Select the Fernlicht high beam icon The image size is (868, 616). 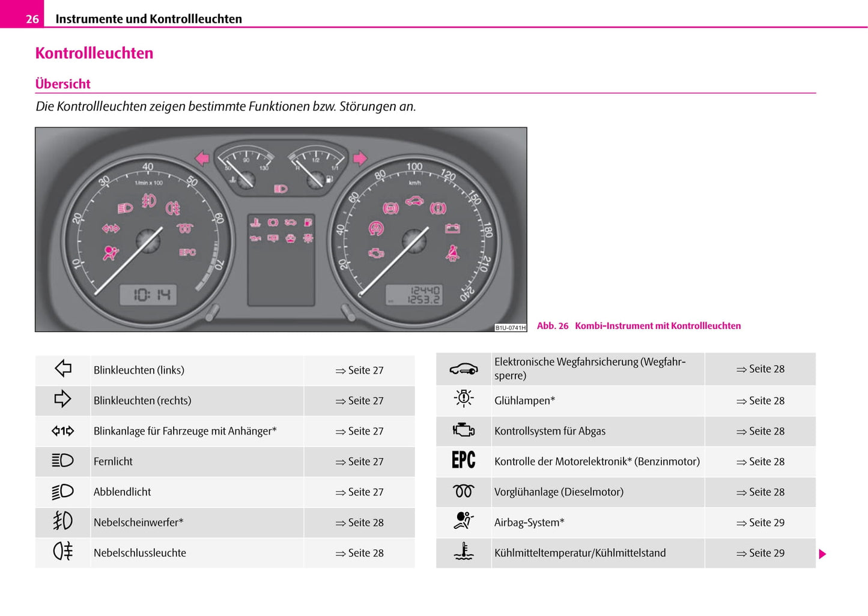(63, 460)
